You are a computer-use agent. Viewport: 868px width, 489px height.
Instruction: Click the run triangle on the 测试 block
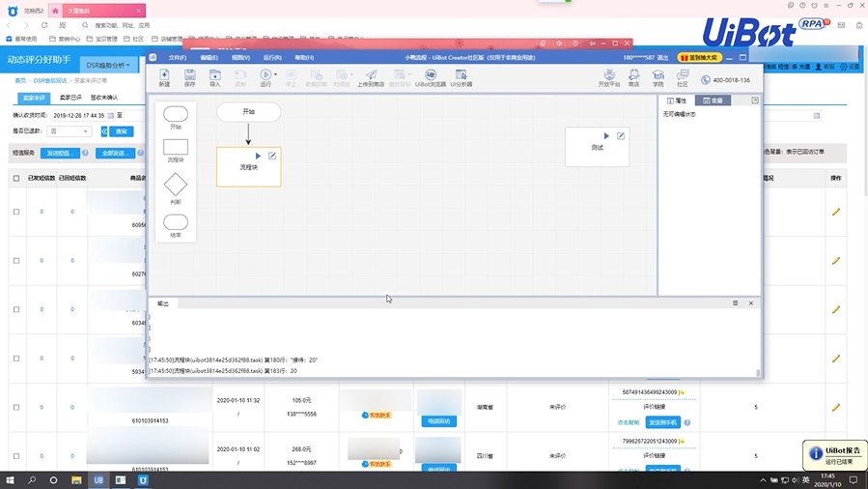(x=606, y=135)
